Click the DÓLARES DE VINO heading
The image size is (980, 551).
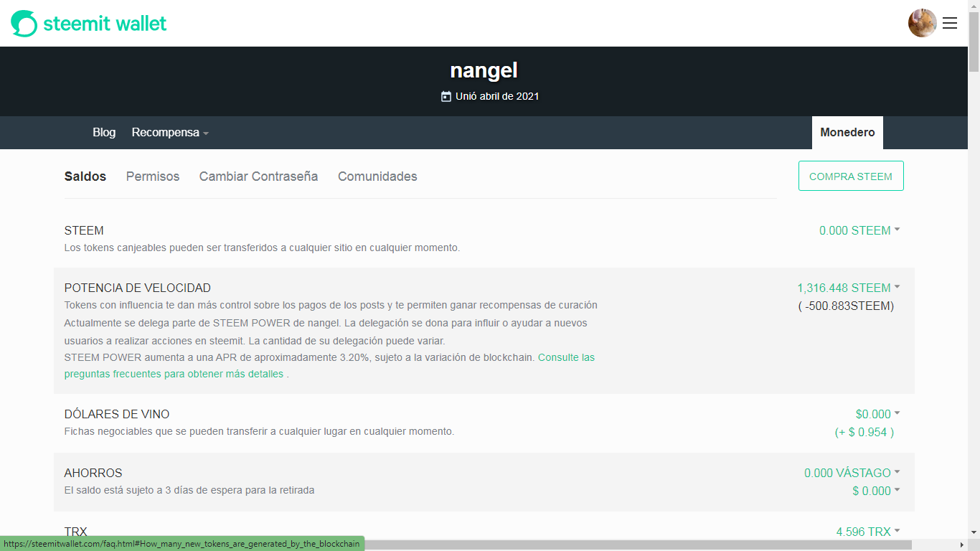[117, 414]
